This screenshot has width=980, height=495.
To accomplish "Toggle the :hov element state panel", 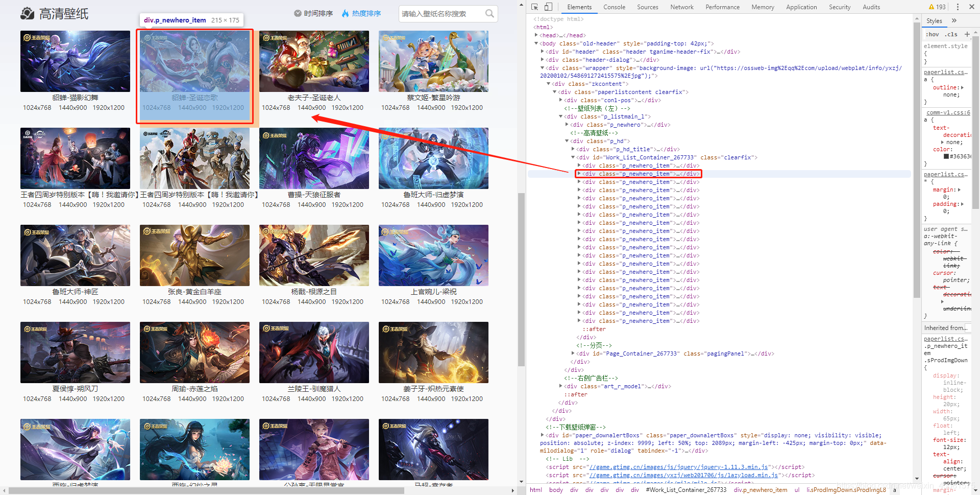I will point(933,34).
